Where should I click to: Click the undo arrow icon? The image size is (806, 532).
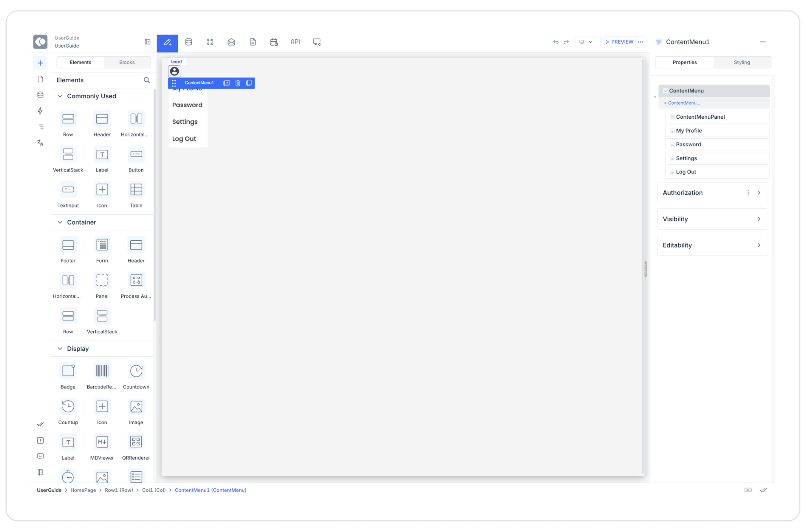click(556, 42)
